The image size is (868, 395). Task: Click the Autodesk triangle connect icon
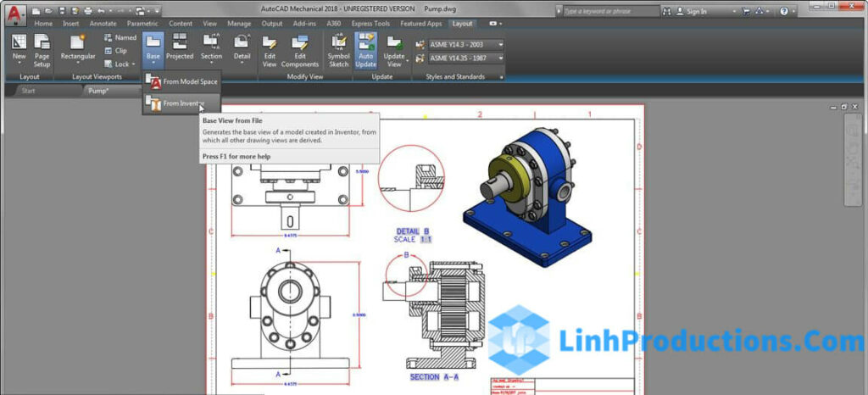759,11
